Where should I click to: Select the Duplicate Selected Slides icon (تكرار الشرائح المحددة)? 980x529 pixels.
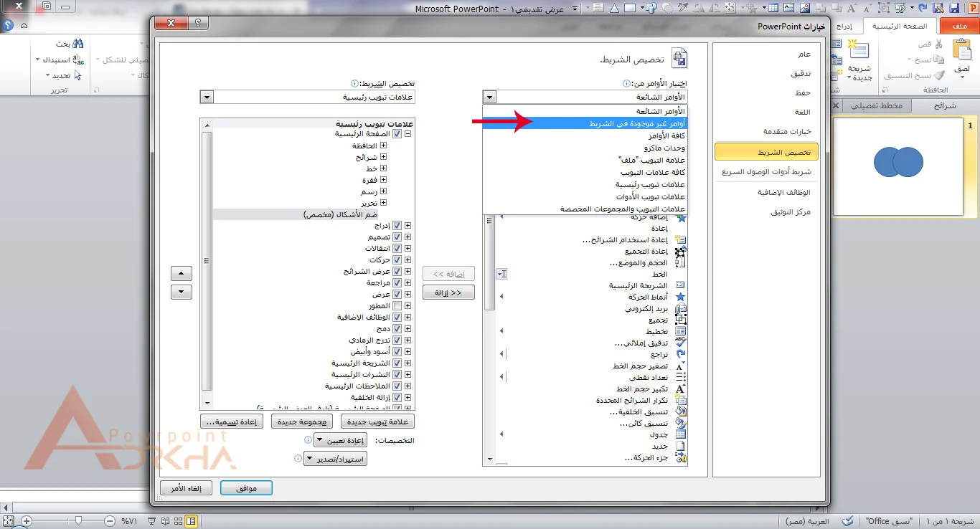pyautogui.click(x=680, y=401)
